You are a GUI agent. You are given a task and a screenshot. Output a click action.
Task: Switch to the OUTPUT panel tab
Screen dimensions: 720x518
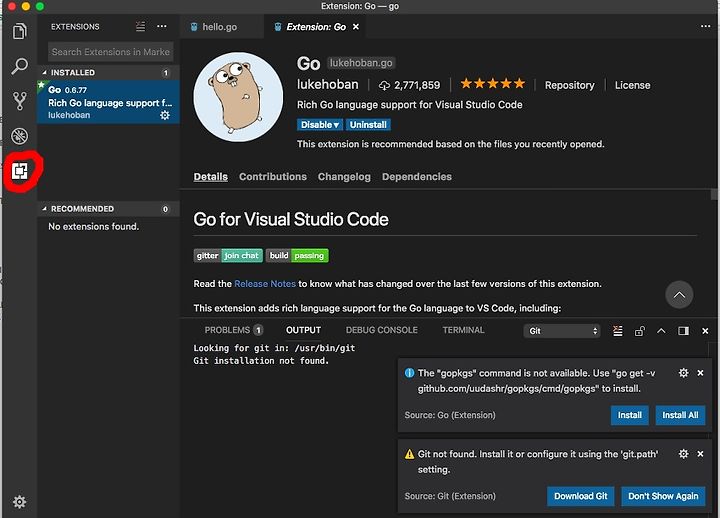304,330
